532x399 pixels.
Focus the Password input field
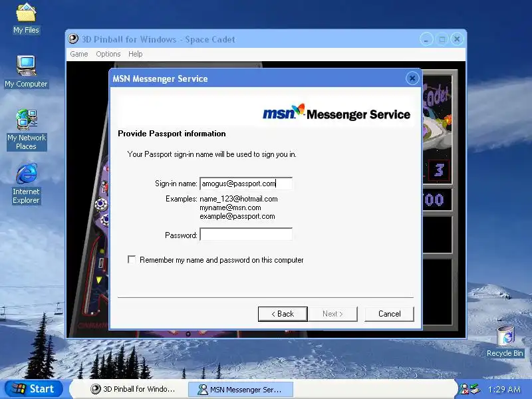tap(246, 235)
